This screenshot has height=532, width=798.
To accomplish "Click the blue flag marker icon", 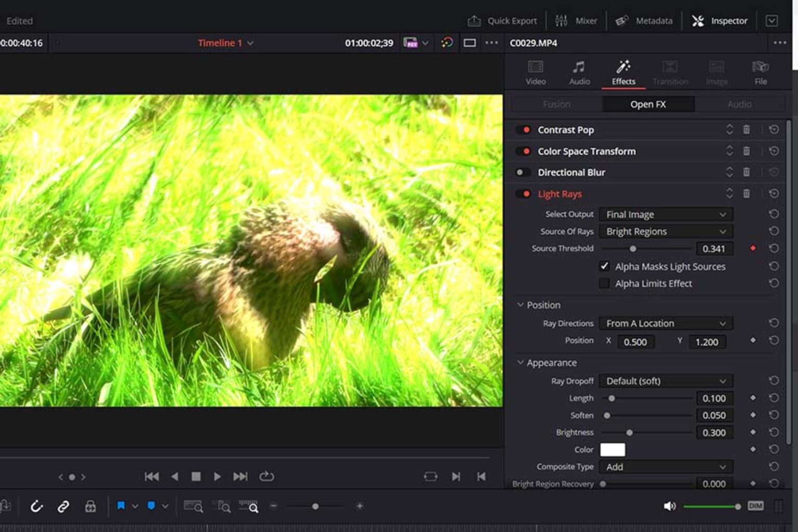I will click(x=121, y=506).
